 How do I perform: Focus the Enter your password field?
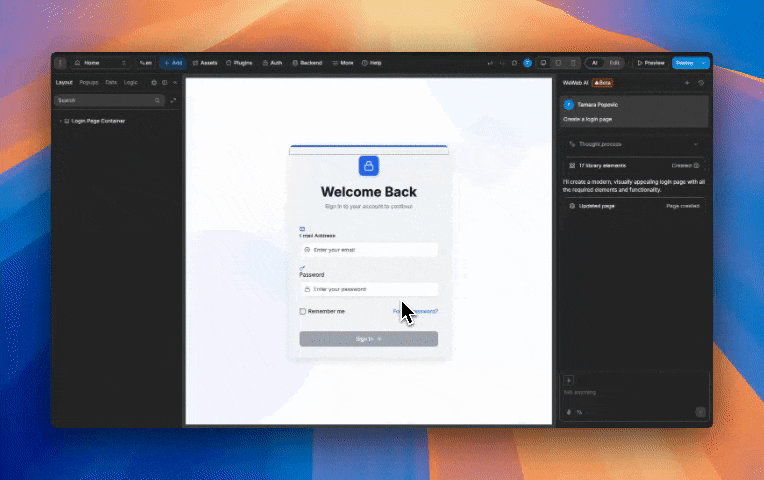coord(369,289)
